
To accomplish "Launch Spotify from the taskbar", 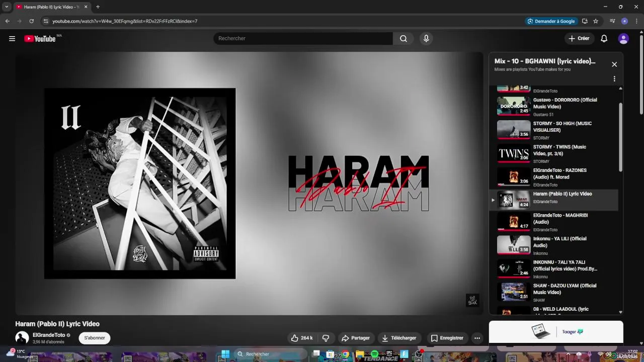I will [x=374, y=354].
